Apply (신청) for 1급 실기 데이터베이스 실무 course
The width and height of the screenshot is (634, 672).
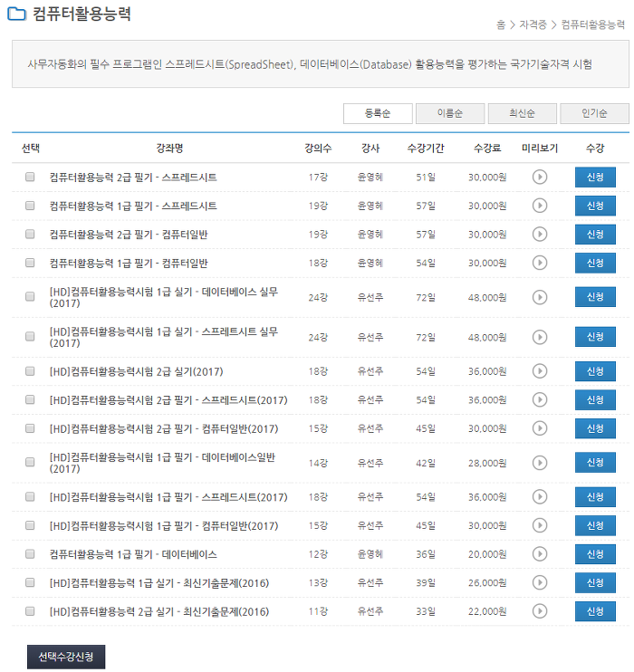pos(595,297)
